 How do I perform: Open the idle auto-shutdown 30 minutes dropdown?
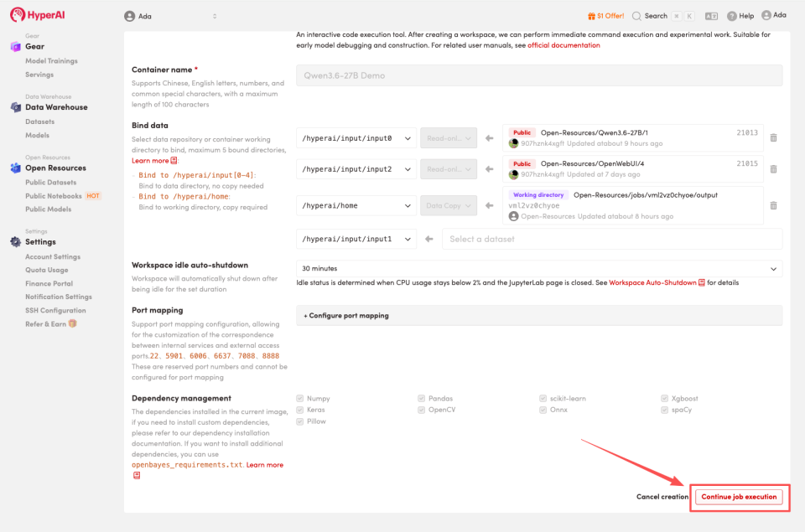[539, 268]
